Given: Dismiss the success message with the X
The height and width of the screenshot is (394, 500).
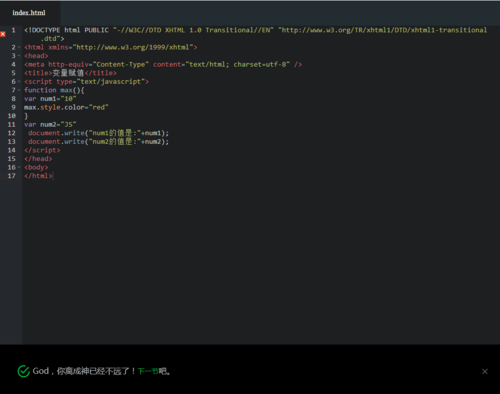Looking at the screenshot, I should (x=485, y=371).
